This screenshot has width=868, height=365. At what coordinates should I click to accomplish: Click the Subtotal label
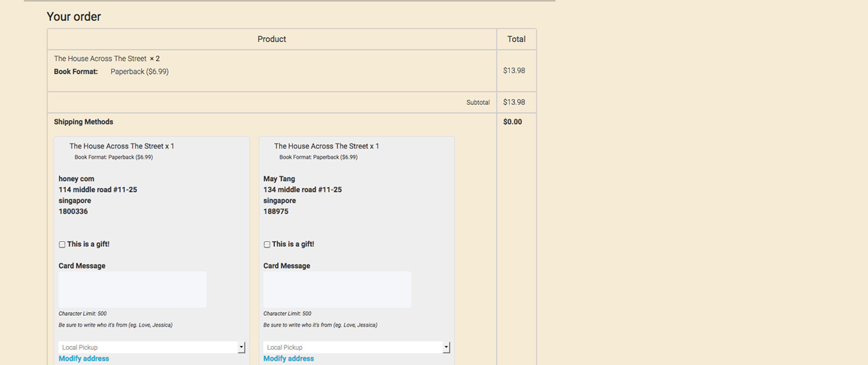478,103
